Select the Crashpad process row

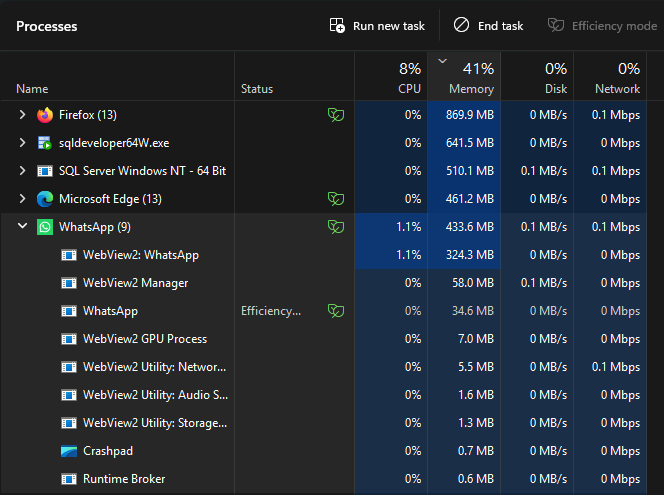pyautogui.click(x=324, y=451)
